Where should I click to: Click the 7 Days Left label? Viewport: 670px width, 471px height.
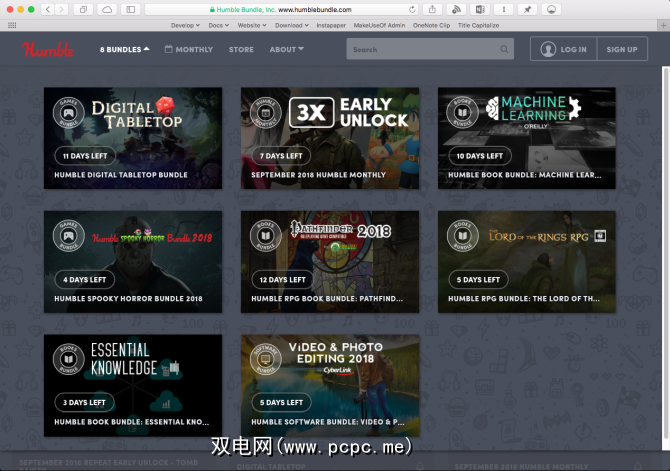pos(281,156)
